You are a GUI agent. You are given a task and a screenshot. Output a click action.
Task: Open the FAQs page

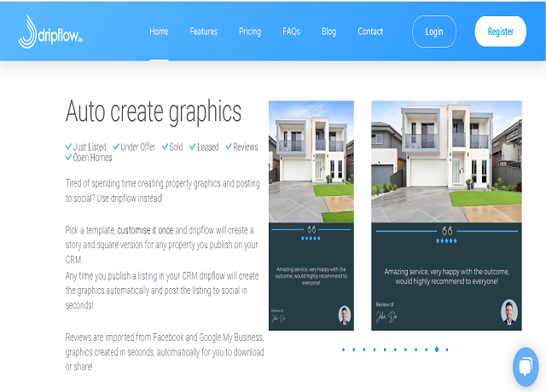point(291,32)
